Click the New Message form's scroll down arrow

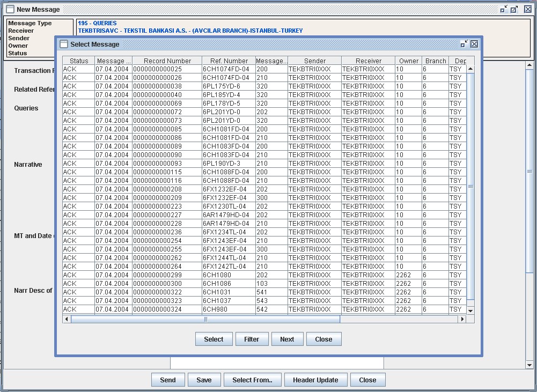529,365
